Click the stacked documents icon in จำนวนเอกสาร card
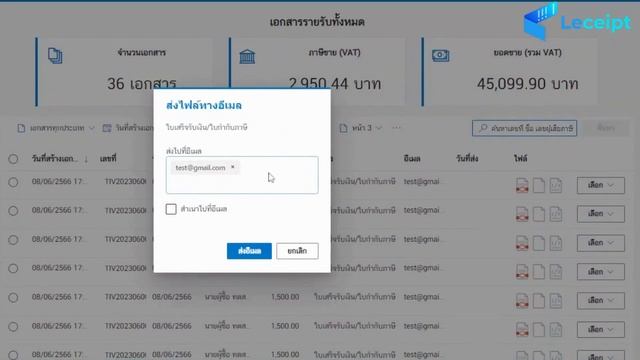 click(55, 56)
